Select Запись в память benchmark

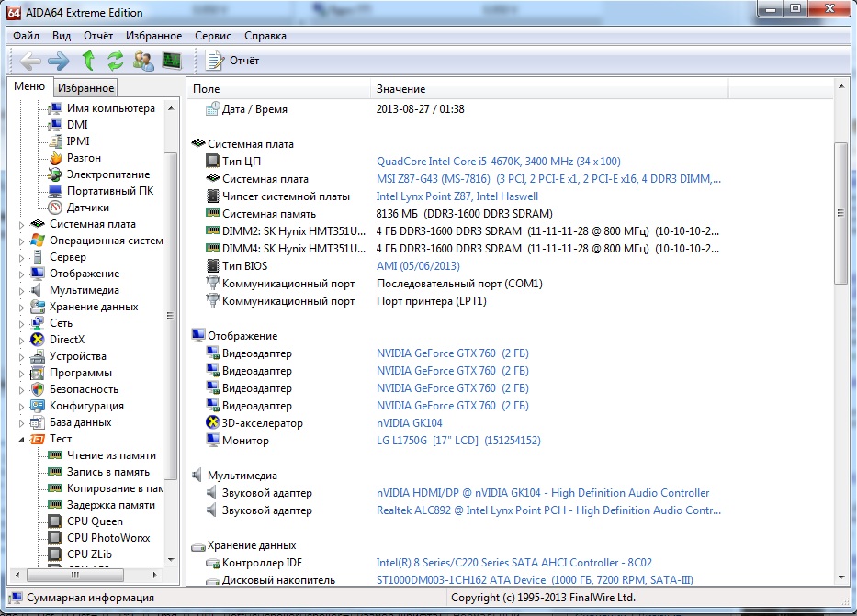pos(108,472)
